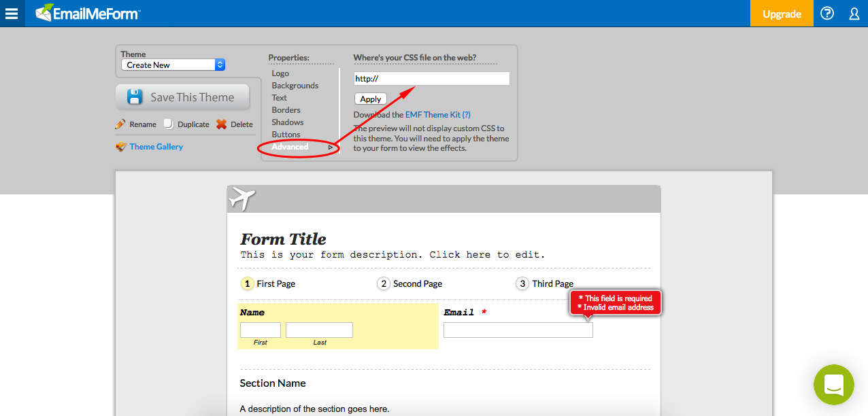This screenshot has height=416, width=868.
Task: Click the Upgrade button
Action: pyautogui.click(x=782, y=14)
